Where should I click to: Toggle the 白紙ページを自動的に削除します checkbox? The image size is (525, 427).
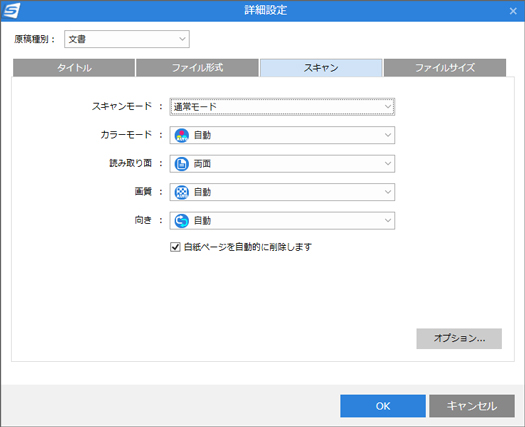[x=175, y=247]
